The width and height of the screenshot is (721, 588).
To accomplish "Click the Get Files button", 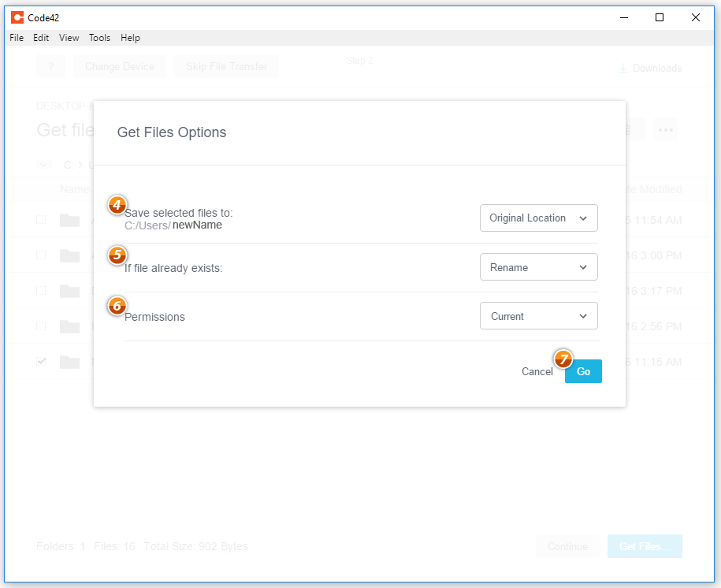I will click(644, 546).
